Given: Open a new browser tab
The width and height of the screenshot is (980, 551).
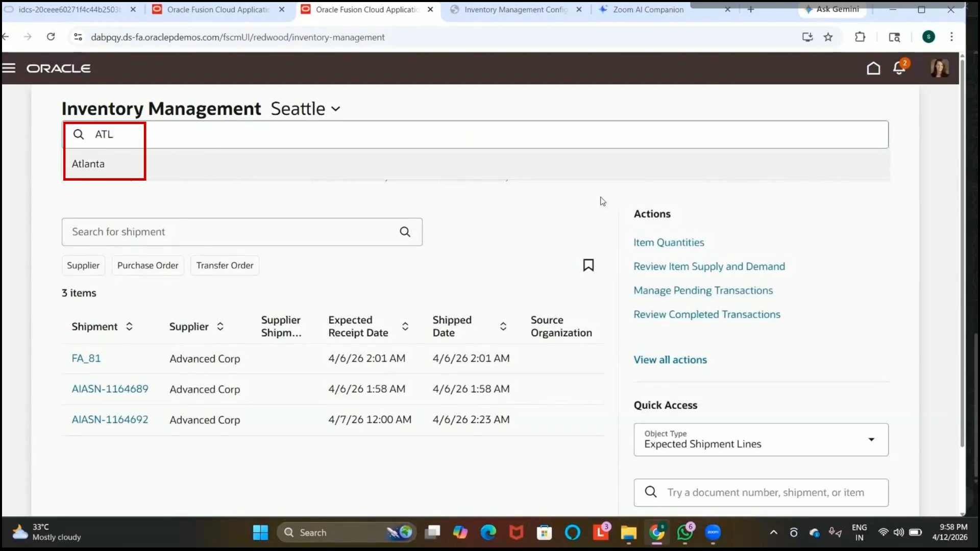Looking at the screenshot, I should tap(750, 10).
